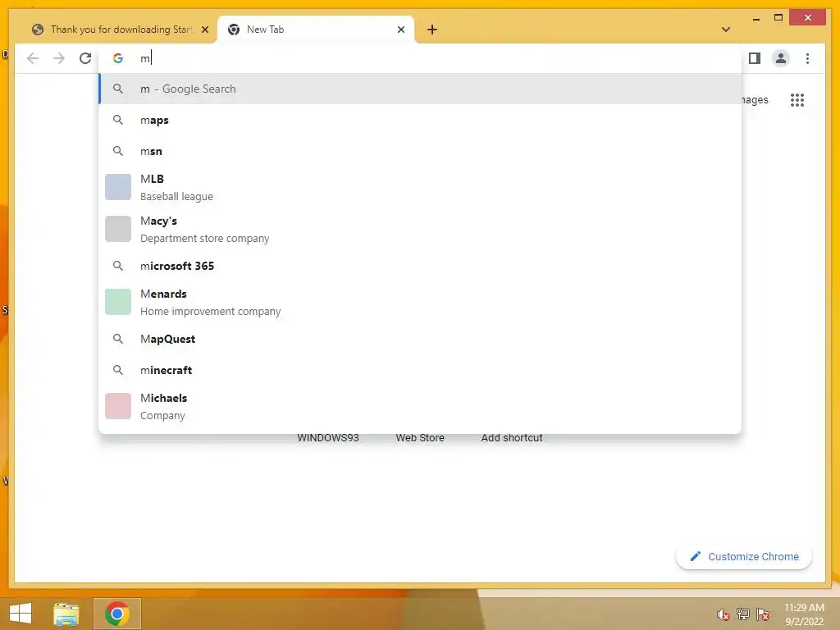Click the browser forward arrow
The image size is (840, 630).
point(59,58)
